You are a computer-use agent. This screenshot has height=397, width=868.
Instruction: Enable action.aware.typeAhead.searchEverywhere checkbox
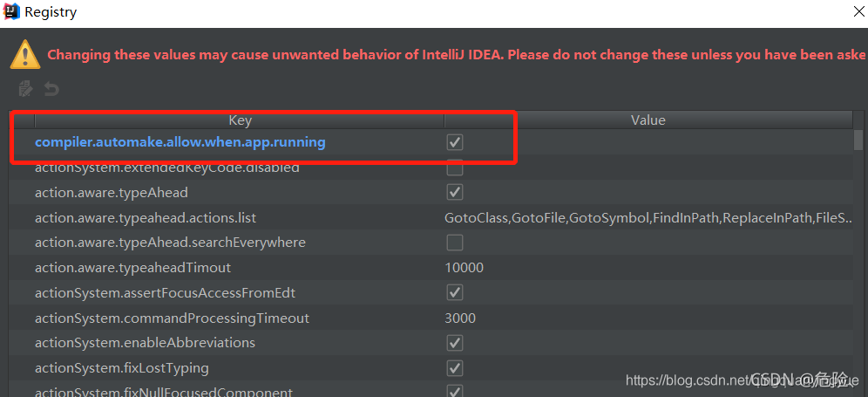(x=455, y=243)
